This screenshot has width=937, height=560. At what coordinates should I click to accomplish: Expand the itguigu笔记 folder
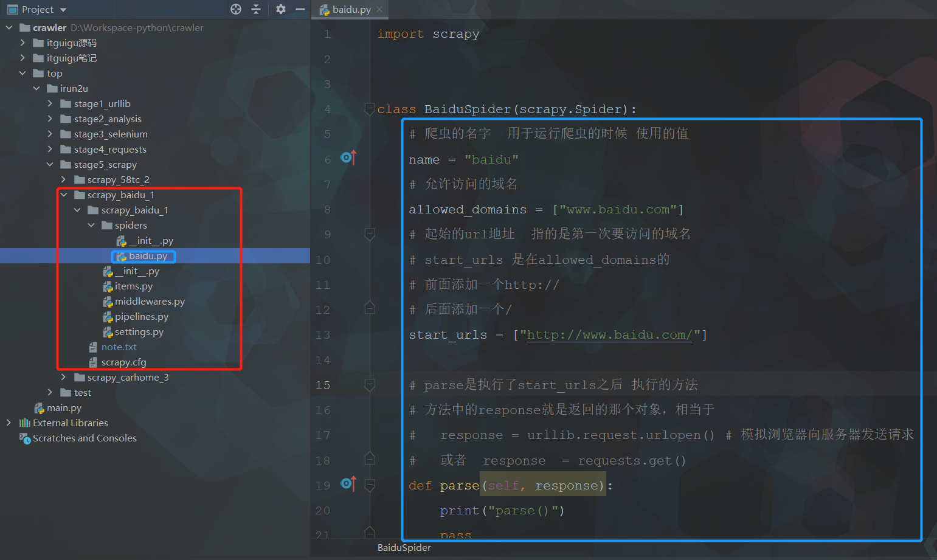22,58
